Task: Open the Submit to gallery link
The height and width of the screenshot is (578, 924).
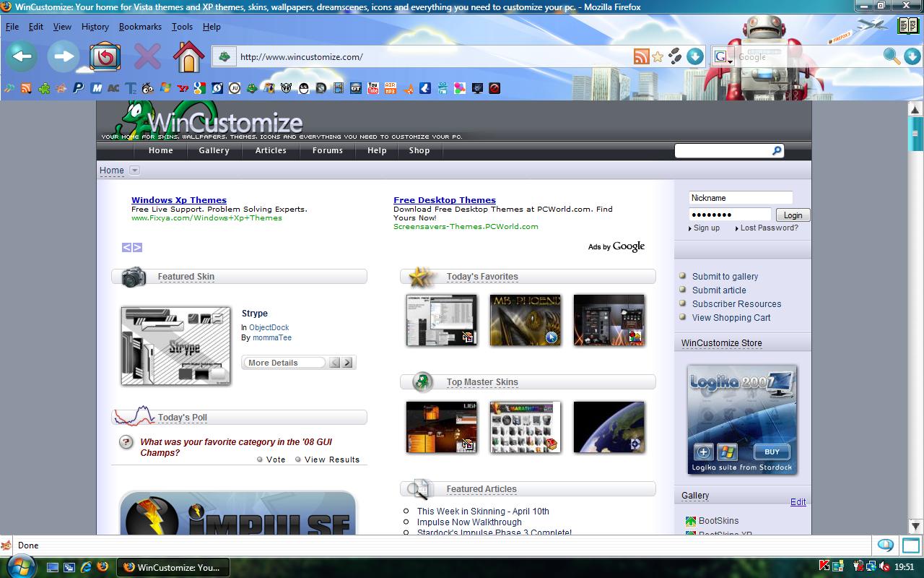Action: click(x=725, y=277)
